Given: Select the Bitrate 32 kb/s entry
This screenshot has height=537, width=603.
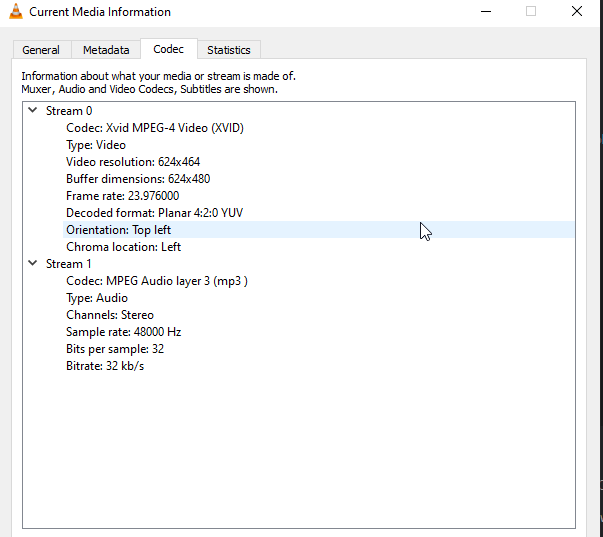Looking at the screenshot, I should tap(105, 366).
